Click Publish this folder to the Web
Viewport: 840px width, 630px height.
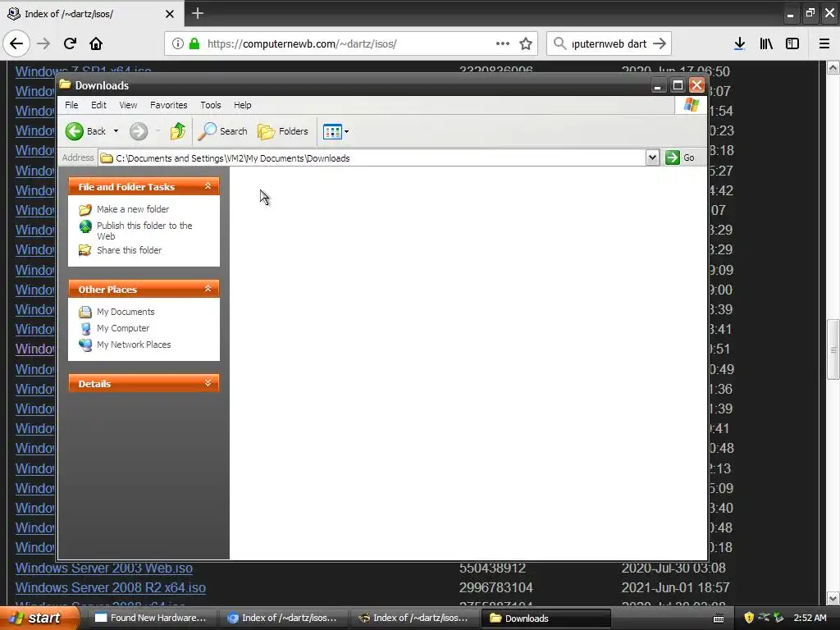pos(144,231)
